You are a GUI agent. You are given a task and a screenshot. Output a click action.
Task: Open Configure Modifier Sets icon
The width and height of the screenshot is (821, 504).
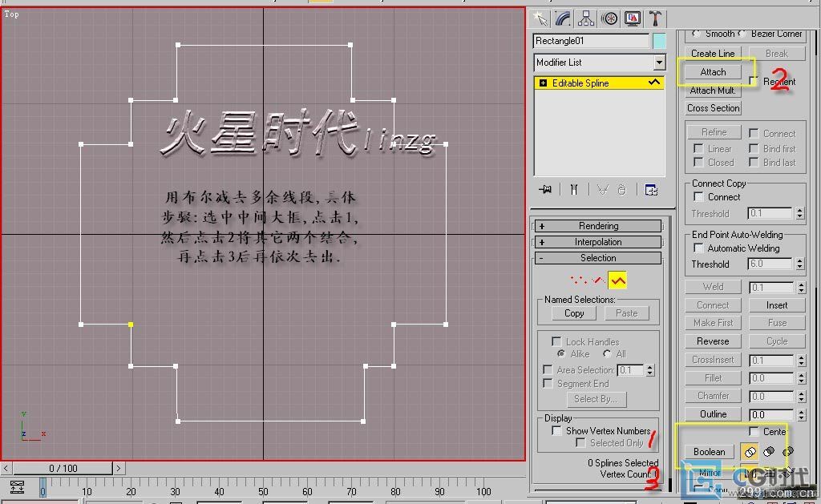pos(651,189)
